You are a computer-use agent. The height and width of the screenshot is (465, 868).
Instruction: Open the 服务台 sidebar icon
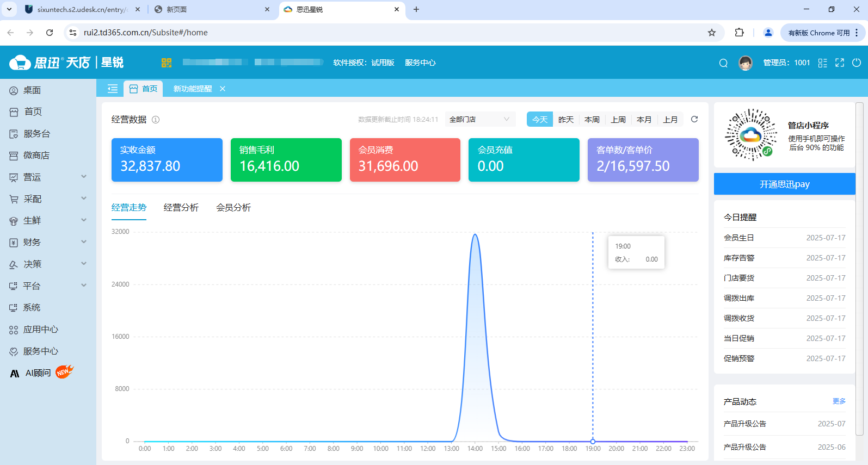point(14,134)
